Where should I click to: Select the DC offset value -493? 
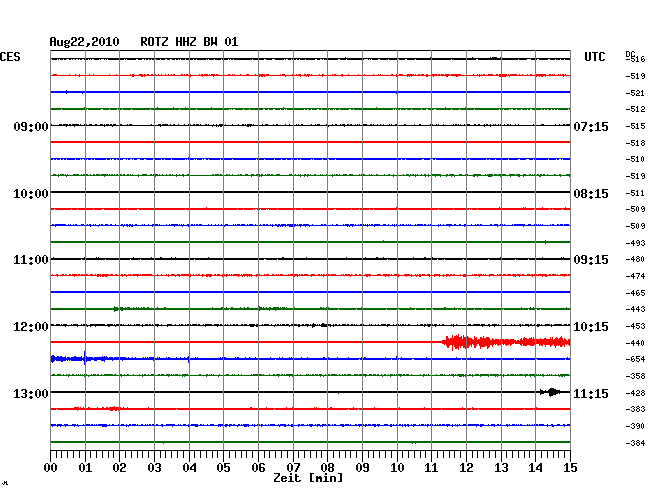click(635, 243)
